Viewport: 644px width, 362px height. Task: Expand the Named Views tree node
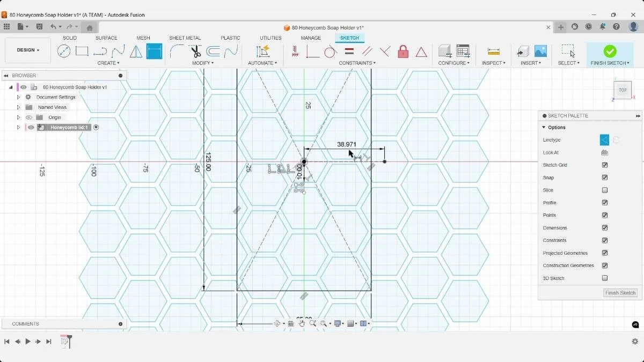tap(18, 107)
